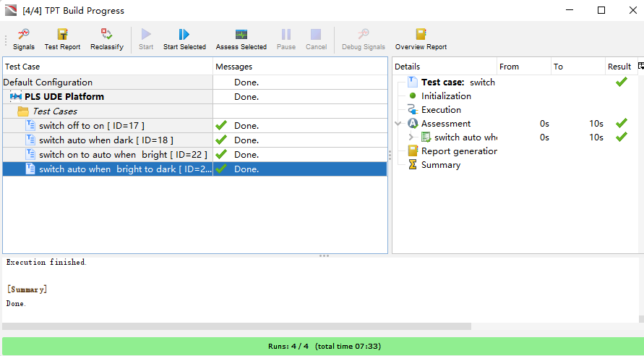Viewport: 644px width, 356px height.
Task: Click the horizontal scrollbar in log panel
Action: click(236, 326)
